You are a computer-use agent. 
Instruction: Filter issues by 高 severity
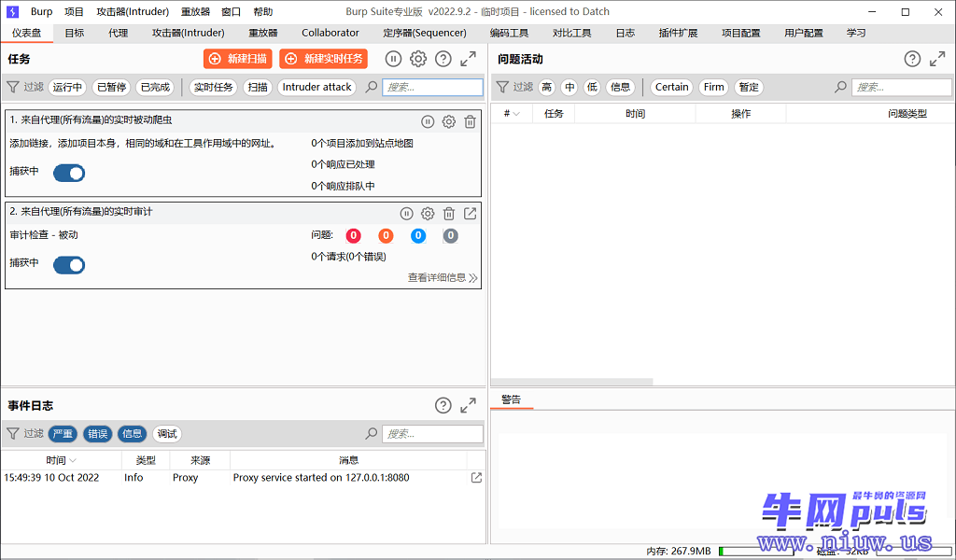(x=547, y=87)
